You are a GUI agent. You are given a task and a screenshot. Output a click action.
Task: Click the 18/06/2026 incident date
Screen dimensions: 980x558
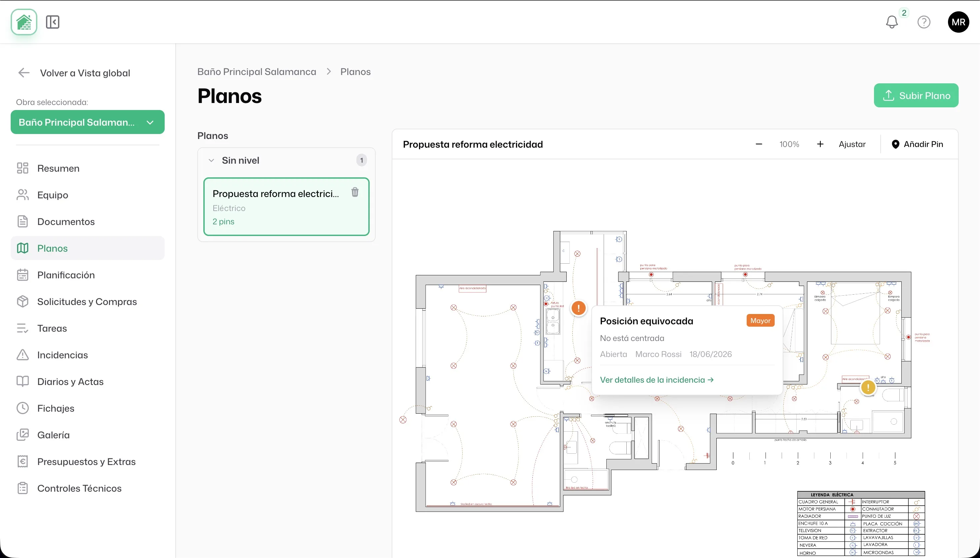tap(710, 354)
